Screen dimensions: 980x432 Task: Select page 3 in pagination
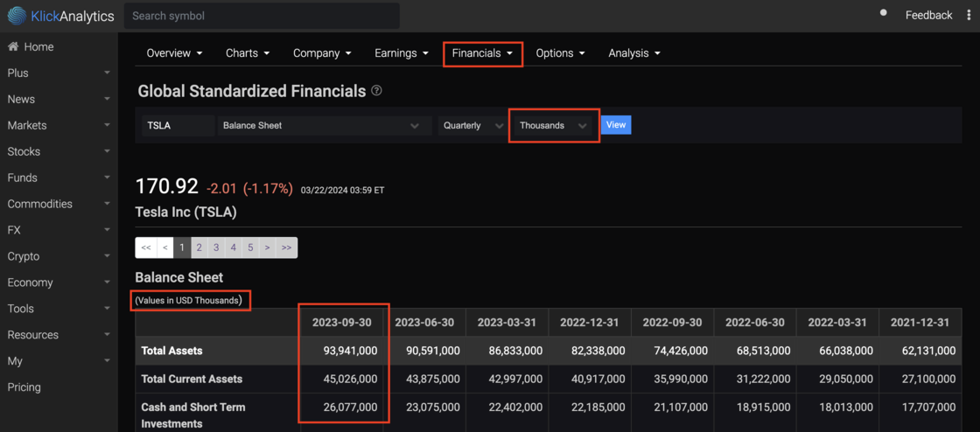(216, 247)
